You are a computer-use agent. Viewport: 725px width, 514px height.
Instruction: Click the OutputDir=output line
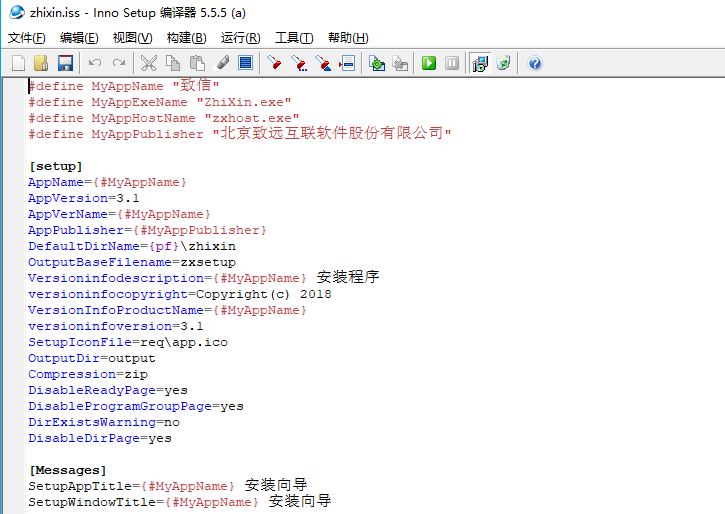point(92,358)
